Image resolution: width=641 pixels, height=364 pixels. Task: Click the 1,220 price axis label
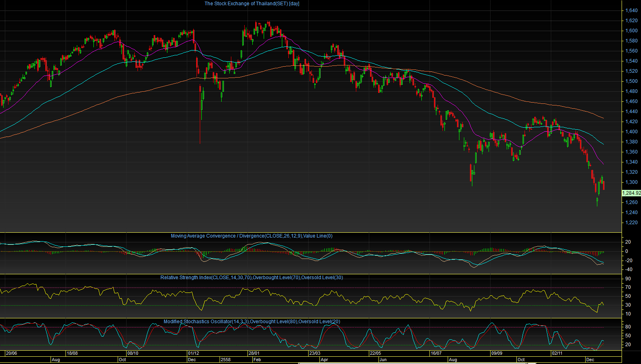tap(631, 223)
